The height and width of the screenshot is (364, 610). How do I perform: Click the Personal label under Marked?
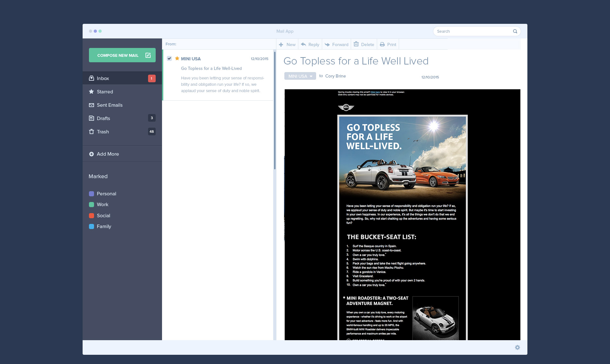click(x=106, y=194)
